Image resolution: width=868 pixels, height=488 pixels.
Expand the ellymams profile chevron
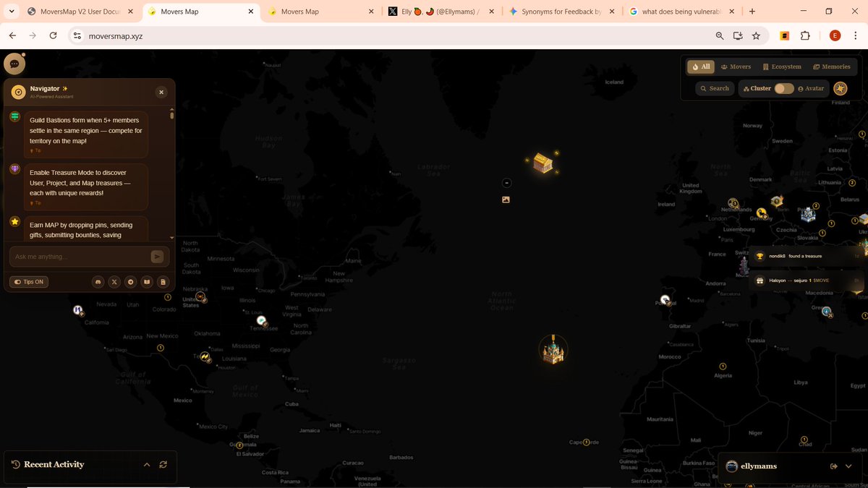[848, 466]
